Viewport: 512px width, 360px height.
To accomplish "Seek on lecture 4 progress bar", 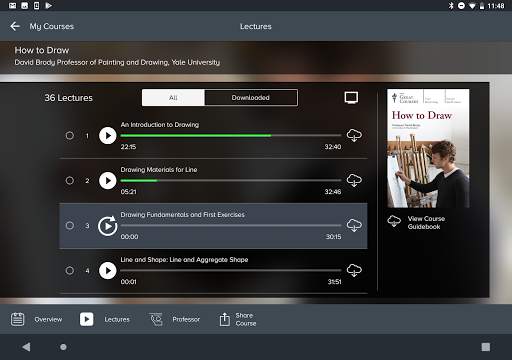I will point(231,271).
